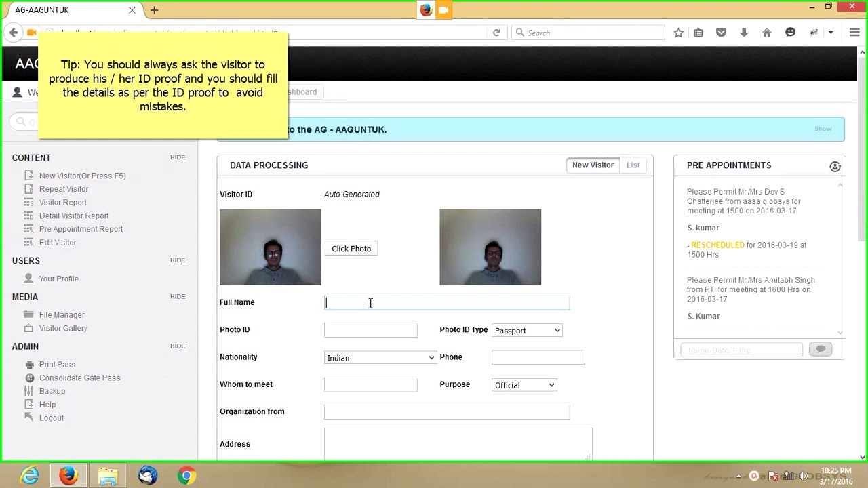The image size is (868, 488).
Task: Open Help in the Admin section
Action: click(x=47, y=405)
